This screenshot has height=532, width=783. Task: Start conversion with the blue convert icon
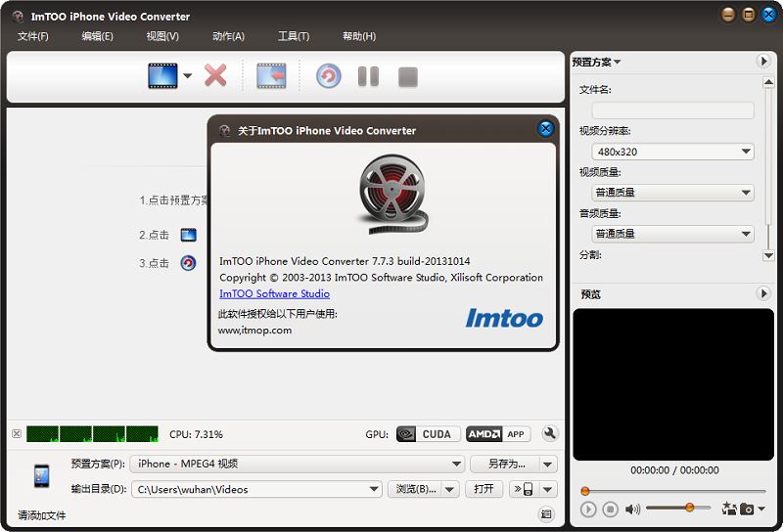point(328,76)
